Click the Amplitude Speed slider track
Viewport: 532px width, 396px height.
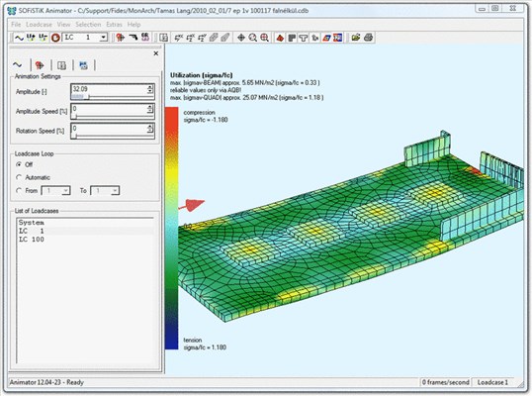point(113,117)
